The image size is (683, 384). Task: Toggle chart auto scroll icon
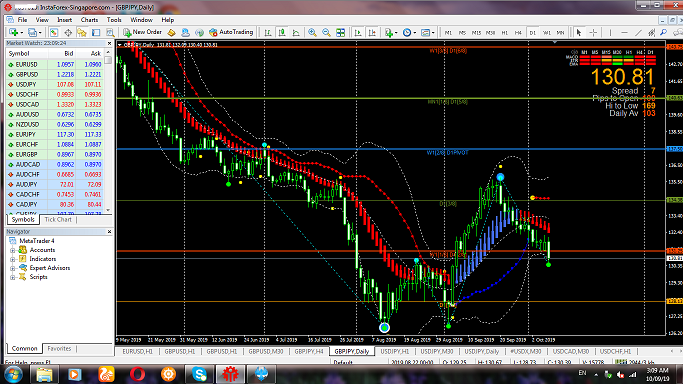coord(358,33)
